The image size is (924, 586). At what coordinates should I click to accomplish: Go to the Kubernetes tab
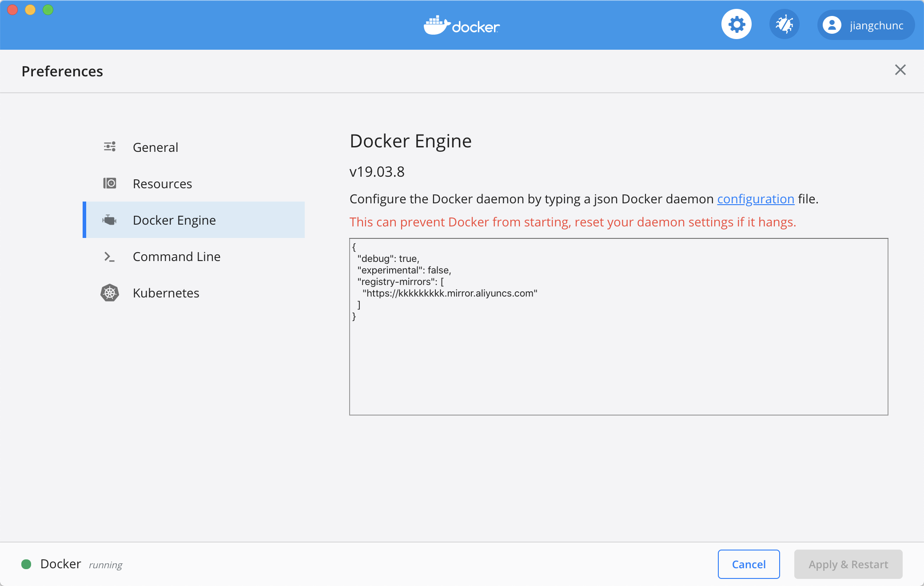click(166, 293)
